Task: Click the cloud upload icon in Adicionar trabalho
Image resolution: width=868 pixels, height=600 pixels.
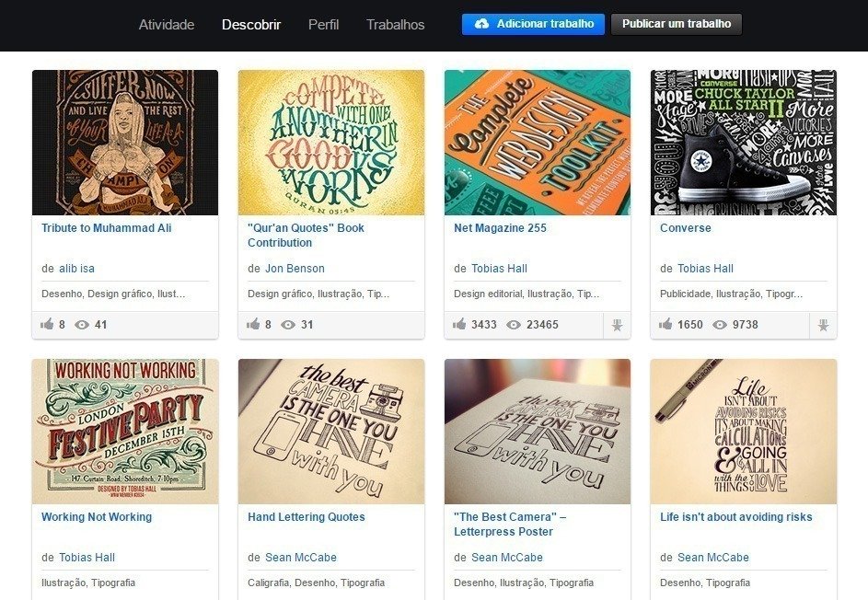Action: pos(482,24)
